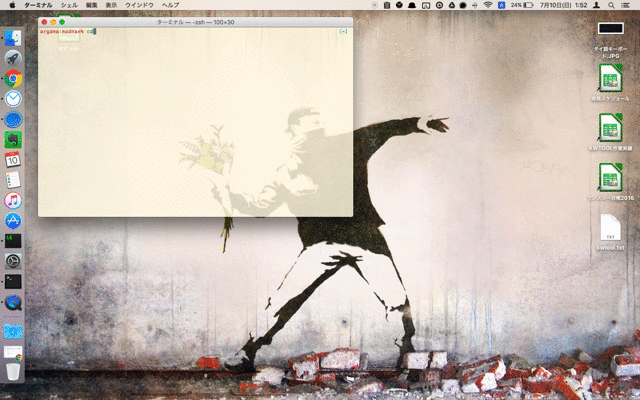640x400 pixels.
Task: Open the ターミナル application menu
Action: pyautogui.click(x=38, y=5)
